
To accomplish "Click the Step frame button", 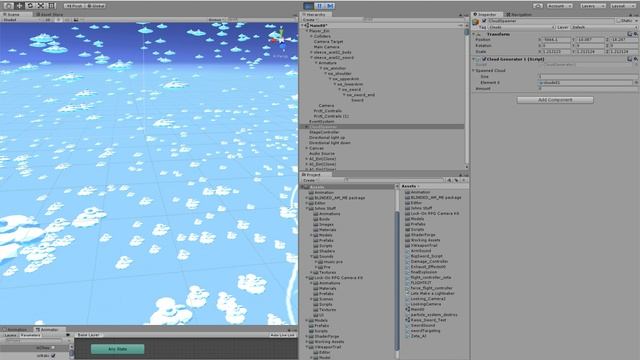I will point(330,6).
